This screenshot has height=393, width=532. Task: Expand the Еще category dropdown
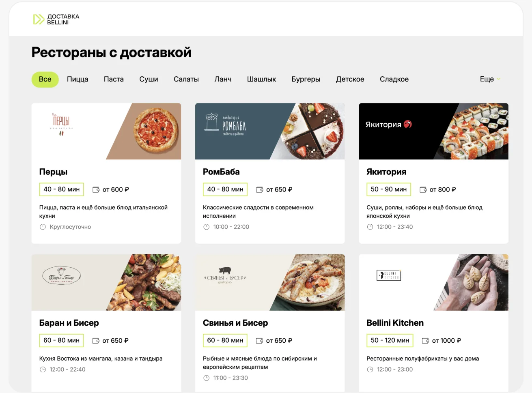tap(490, 79)
